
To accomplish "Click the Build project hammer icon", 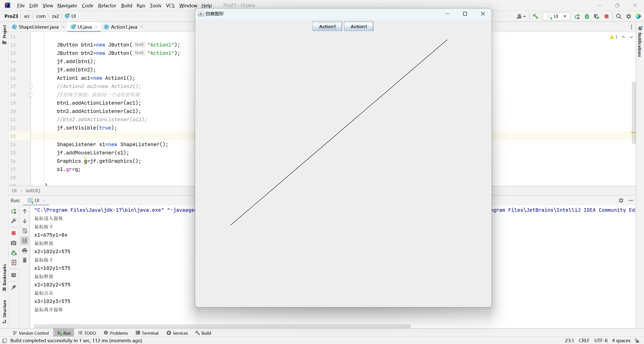I will [535, 16].
